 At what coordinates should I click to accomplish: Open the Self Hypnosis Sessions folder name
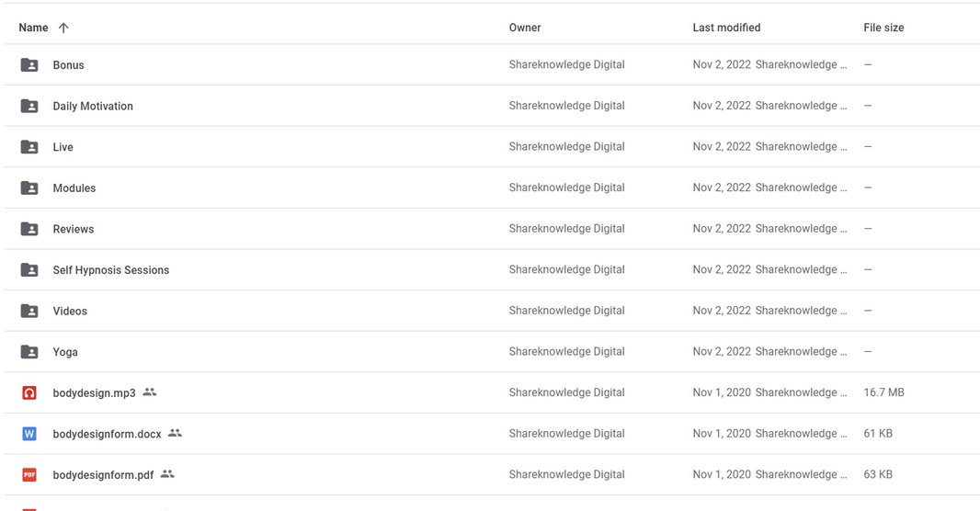pos(111,270)
